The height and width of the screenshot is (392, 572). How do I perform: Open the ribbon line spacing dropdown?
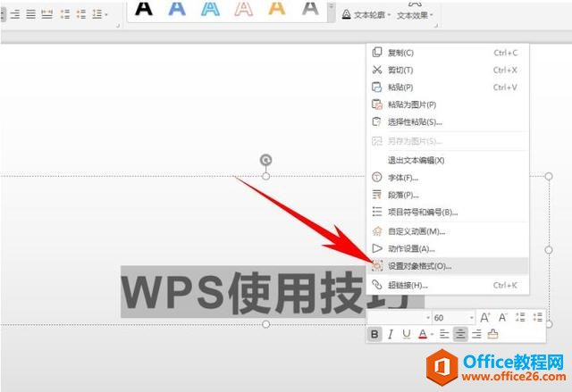99,14
